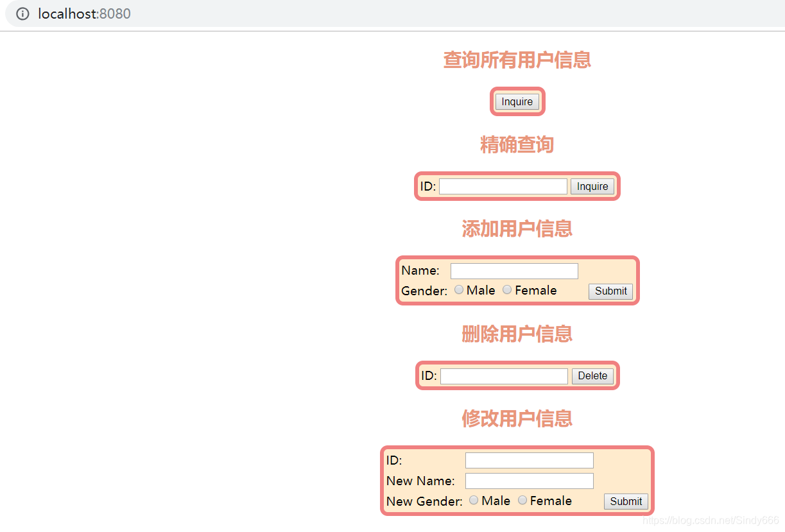Click the 精确查询 heading
This screenshot has height=532, width=785.
(517, 144)
